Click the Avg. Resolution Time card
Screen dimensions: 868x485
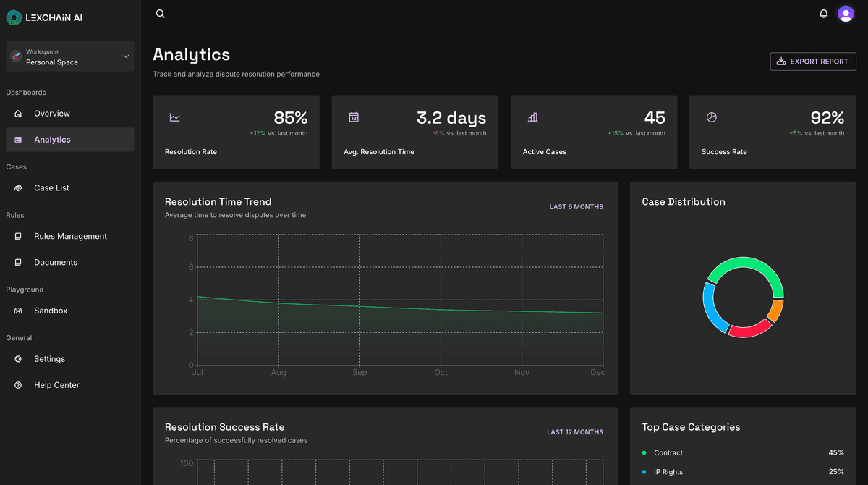415,132
